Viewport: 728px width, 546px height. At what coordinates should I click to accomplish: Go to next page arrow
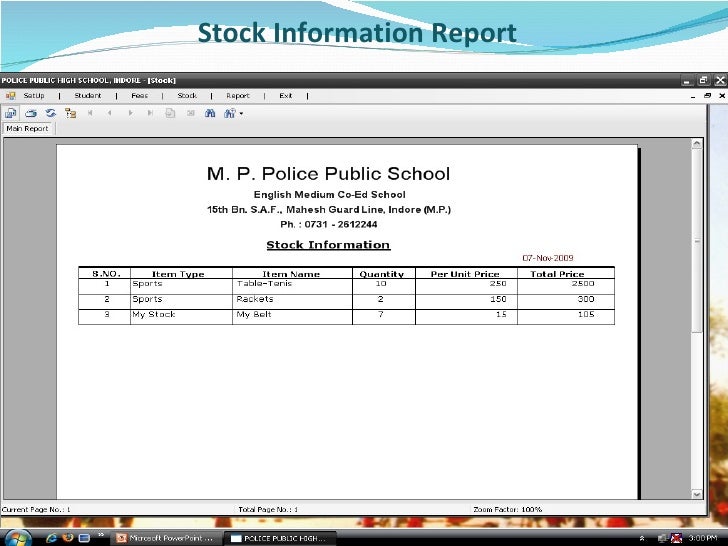[130, 113]
